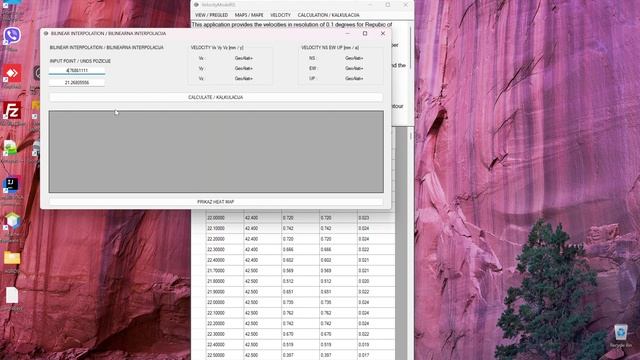Select the 21.90000 longitude cell

tap(225, 292)
